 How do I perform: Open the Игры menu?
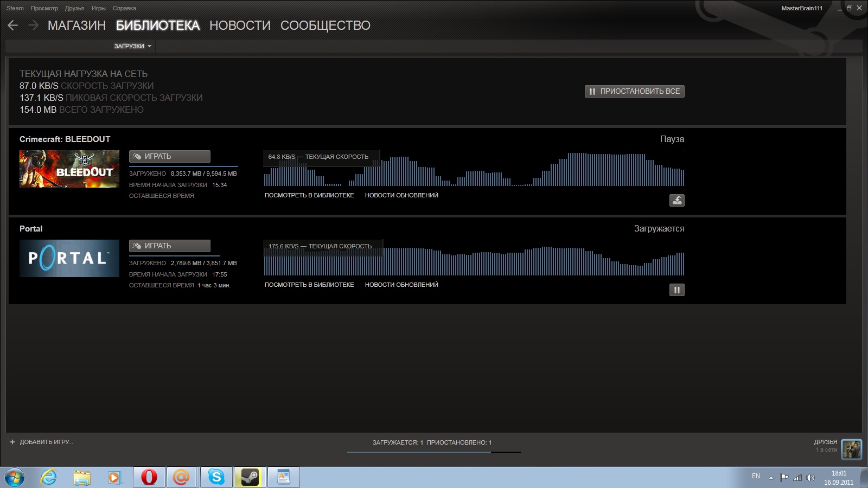99,8
